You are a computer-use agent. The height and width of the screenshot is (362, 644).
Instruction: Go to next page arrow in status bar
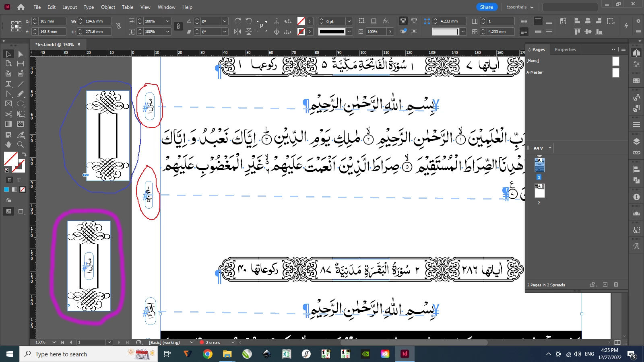tap(119, 342)
